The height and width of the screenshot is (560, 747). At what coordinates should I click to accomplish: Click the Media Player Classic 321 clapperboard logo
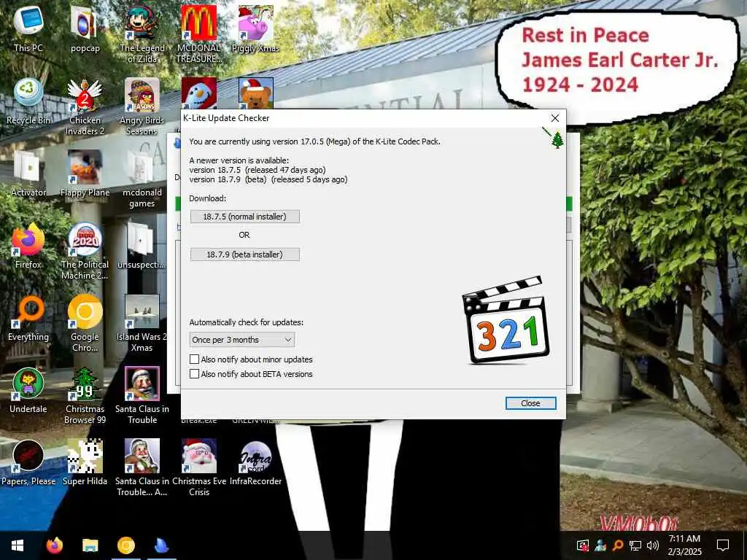coord(506,319)
